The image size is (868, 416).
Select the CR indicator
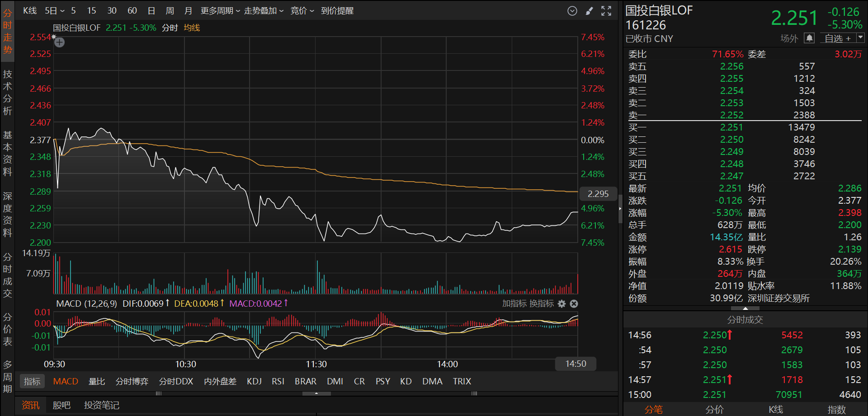coord(359,381)
